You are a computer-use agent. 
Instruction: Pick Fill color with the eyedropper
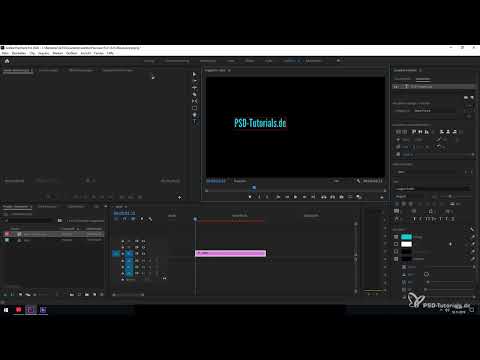tap(473, 237)
